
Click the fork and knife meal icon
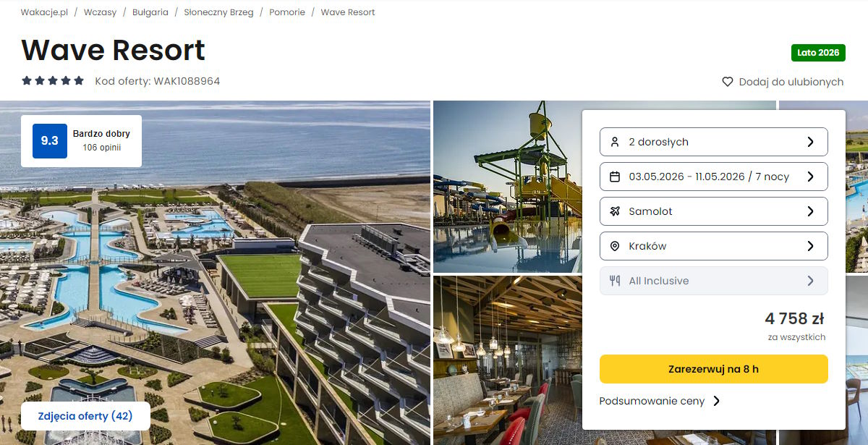point(615,281)
